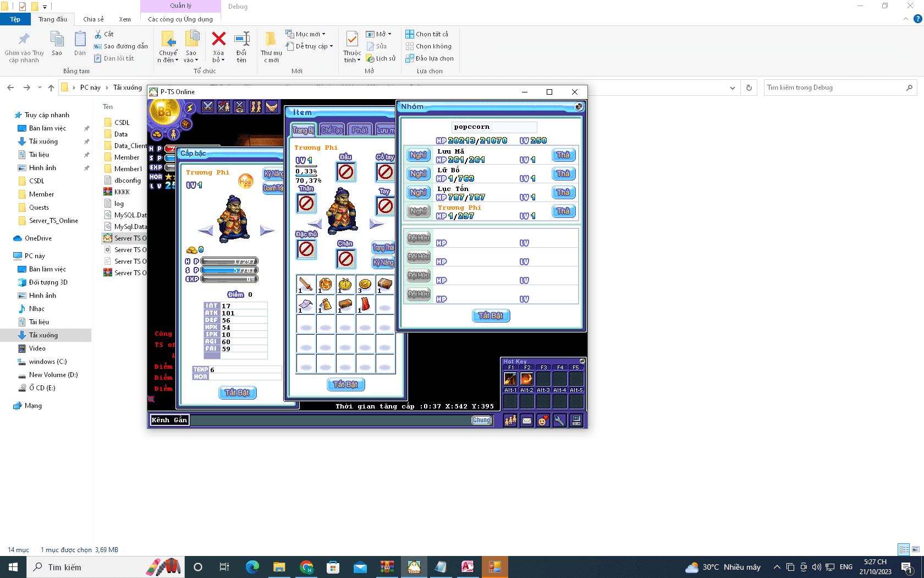Click the EXP bar in Cấp bậc panel
The width and height of the screenshot is (924, 578).
(x=229, y=279)
